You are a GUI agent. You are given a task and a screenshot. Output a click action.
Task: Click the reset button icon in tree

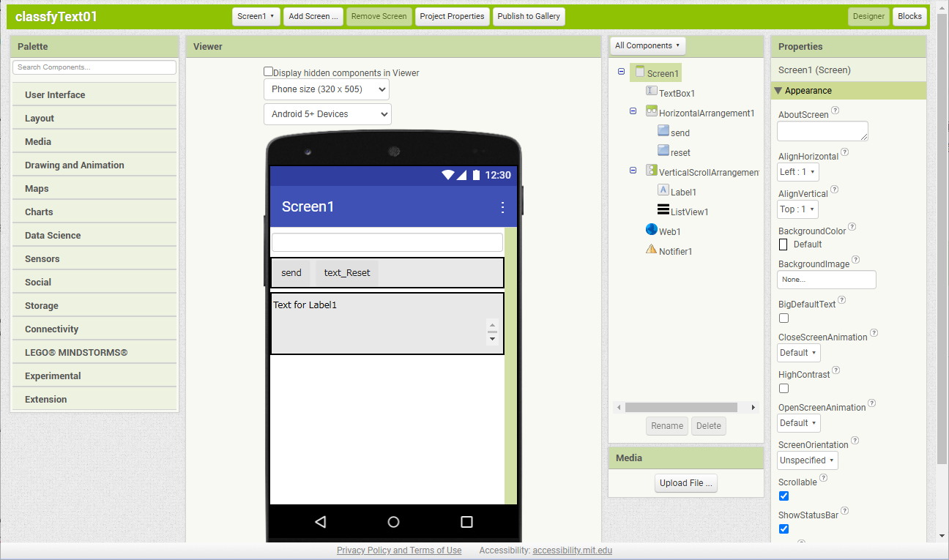pos(663,150)
